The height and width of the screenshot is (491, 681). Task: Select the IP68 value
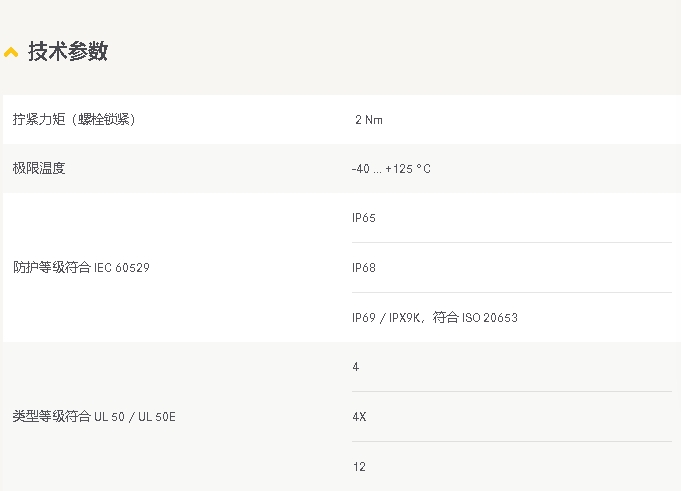(x=364, y=267)
